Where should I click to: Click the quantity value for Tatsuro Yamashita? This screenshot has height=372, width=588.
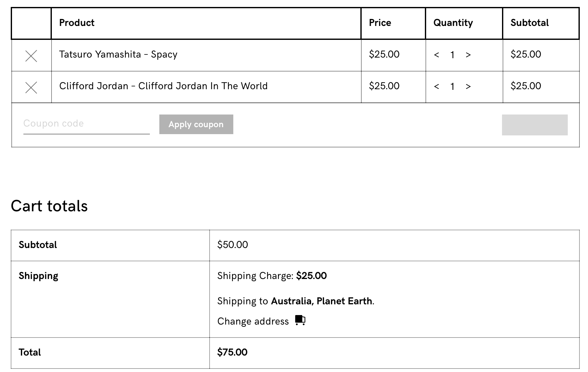[452, 55]
